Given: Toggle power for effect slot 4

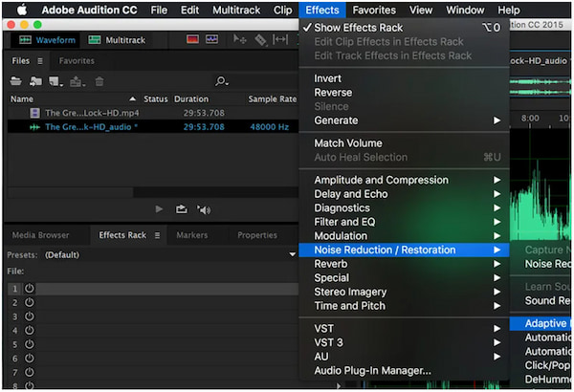Looking at the screenshot, I should [x=30, y=330].
